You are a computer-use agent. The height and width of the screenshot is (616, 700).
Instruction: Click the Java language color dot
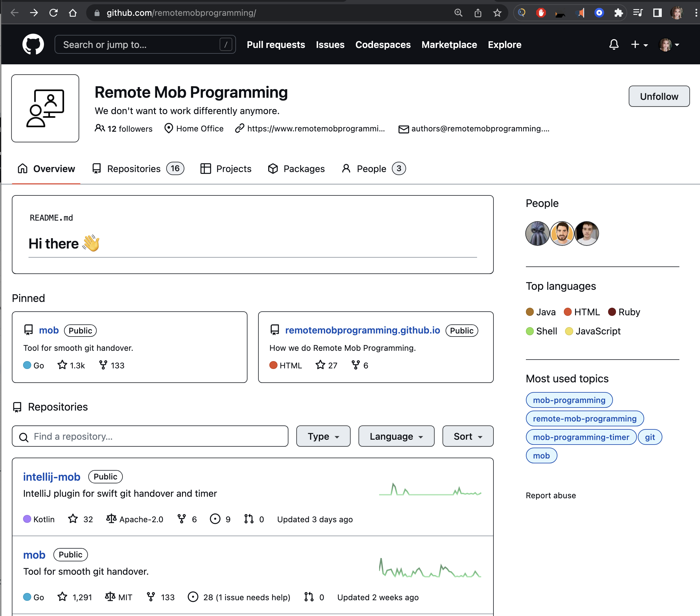(530, 312)
